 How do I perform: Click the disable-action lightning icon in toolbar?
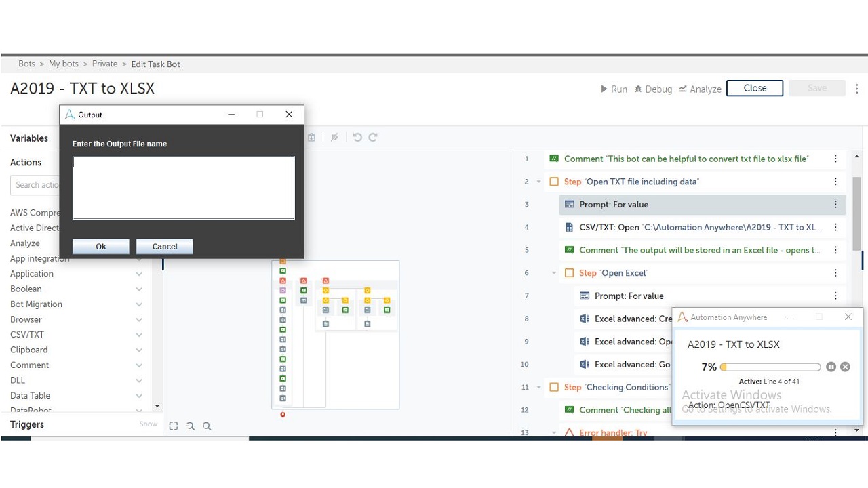coord(334,137)
